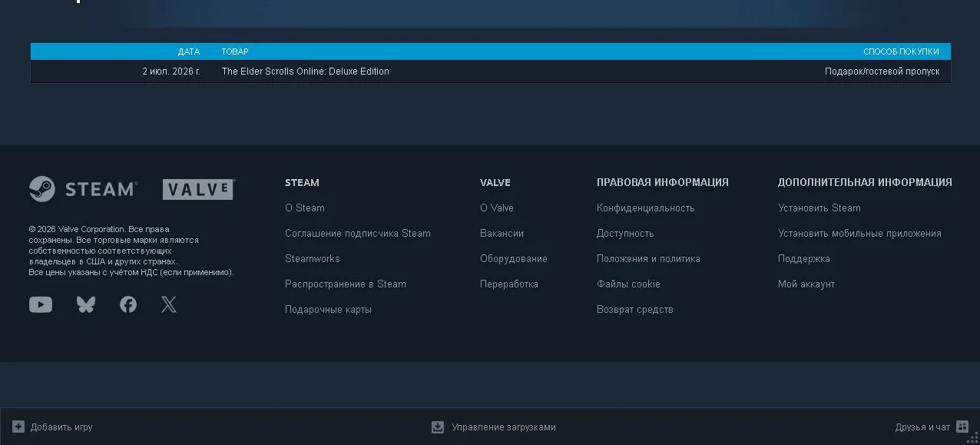Click the © 2026 Valve Corporation copyright text
Screen dimensions: 980x445
tap(131, 251)
